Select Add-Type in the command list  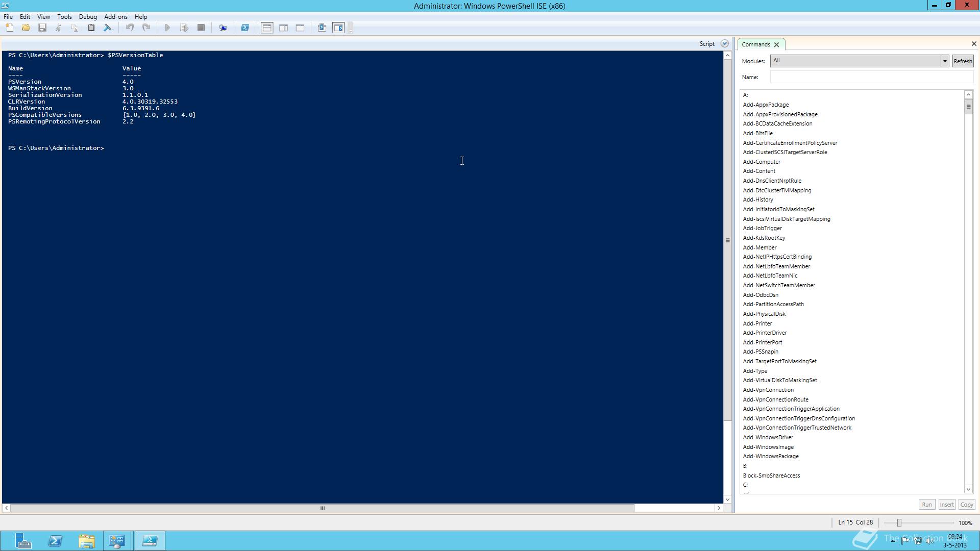[x=755, y=371]
